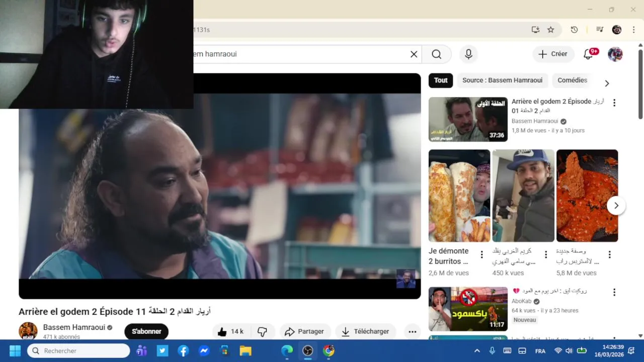This screenshot has height=362, width=644.
Task: Click the magnifying glass search button
Action: 436,54
